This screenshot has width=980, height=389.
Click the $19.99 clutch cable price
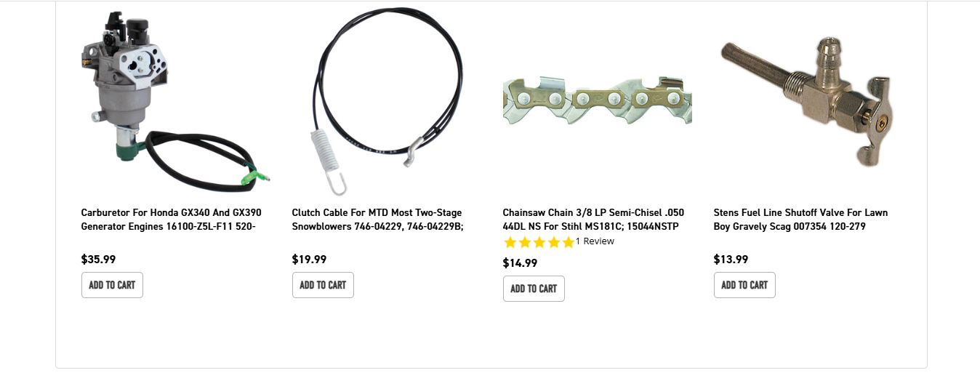(x=310, y=259)
